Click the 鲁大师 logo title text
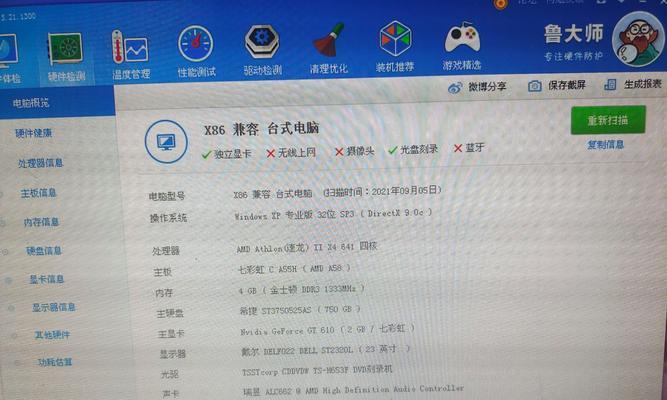The image size is (667, 400). [x=573, y=34]
